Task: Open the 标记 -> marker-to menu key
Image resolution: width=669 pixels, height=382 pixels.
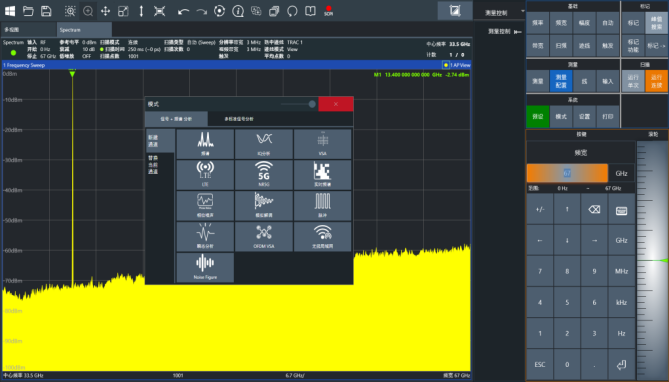Action: [x=656, y=46]
